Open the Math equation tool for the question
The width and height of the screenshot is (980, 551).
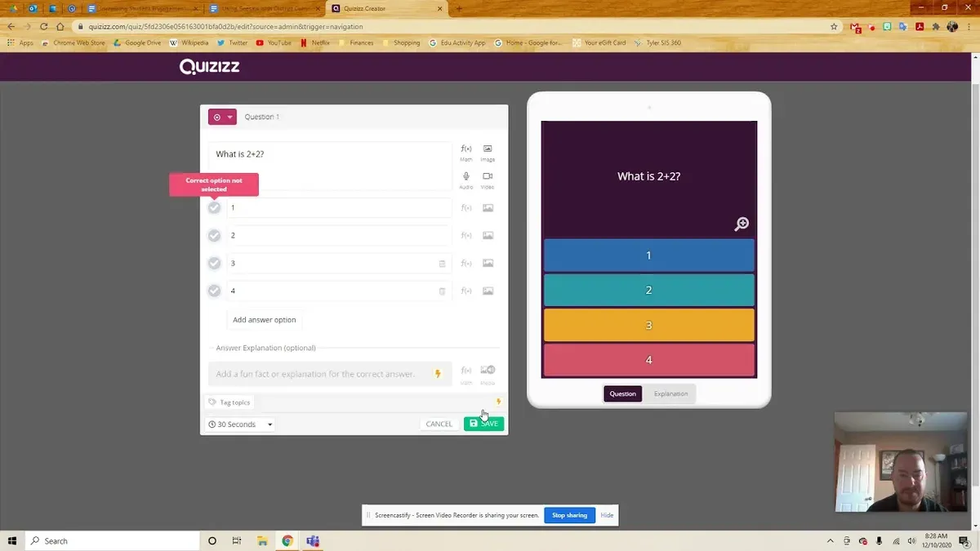[466, 153]
